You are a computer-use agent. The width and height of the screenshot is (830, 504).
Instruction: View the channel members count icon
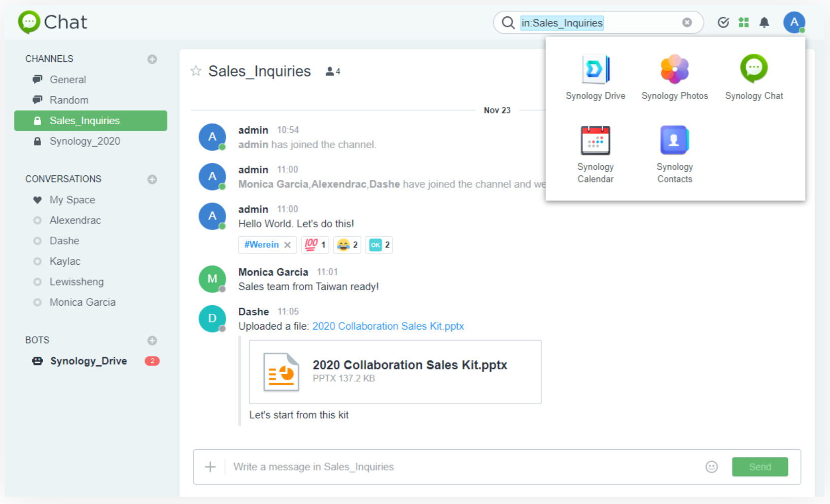(x=332, y=71)
